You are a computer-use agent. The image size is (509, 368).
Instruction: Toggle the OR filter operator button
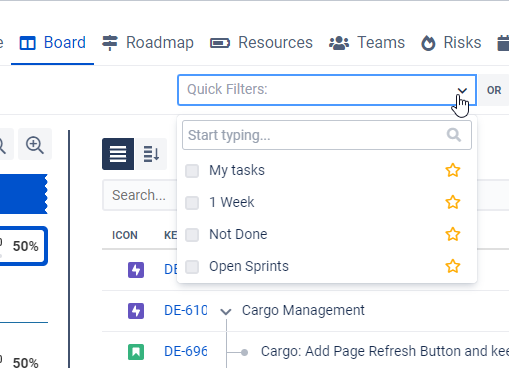[494, 90]
